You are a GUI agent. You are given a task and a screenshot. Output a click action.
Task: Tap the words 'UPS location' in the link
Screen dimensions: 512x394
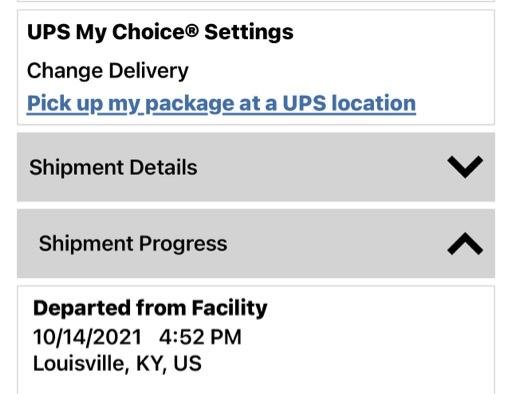coord(349,103)
